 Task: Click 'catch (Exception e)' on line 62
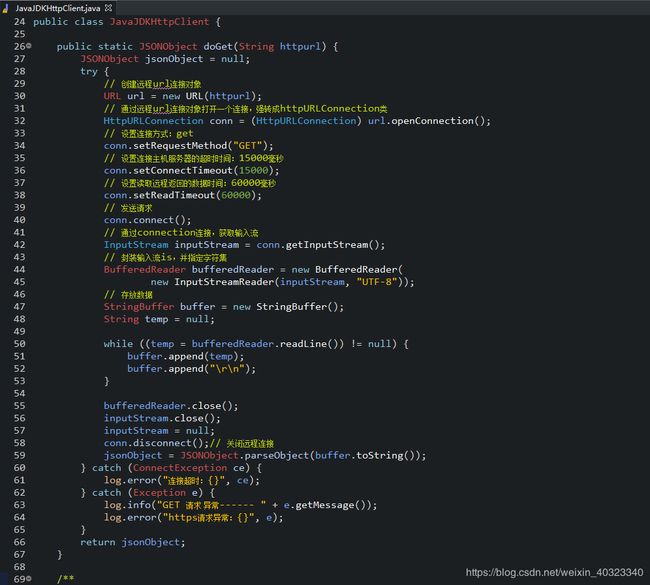click(147, 493)
